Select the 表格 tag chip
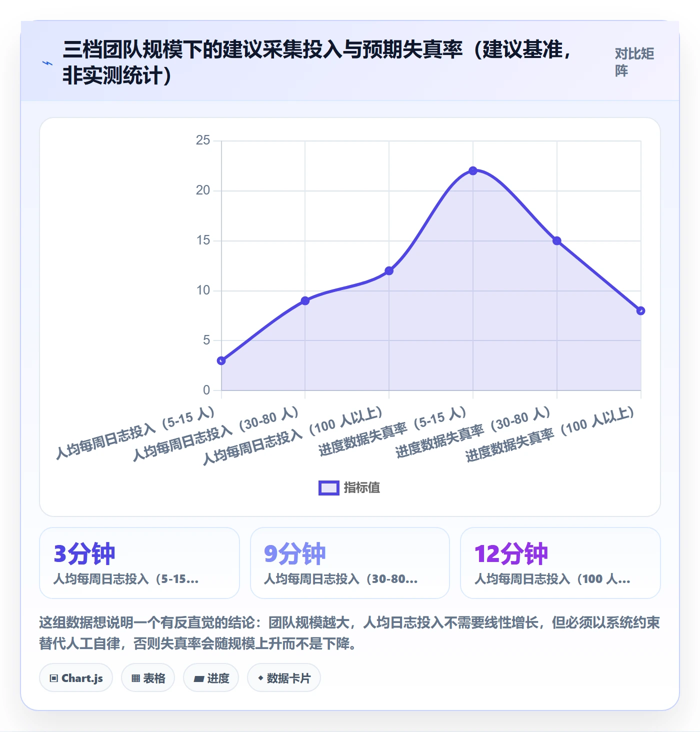 click(148, 678)
